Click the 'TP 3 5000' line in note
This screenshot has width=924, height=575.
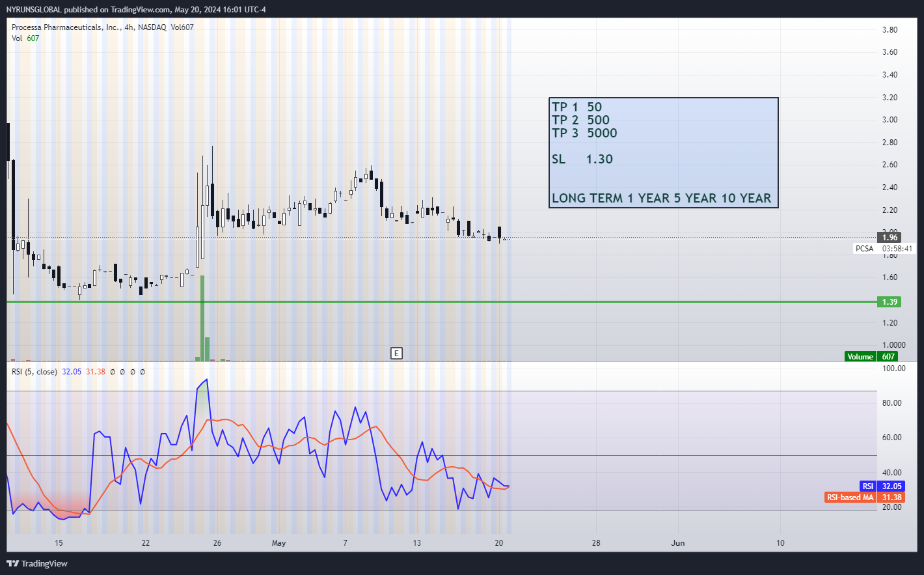[584, 133]
